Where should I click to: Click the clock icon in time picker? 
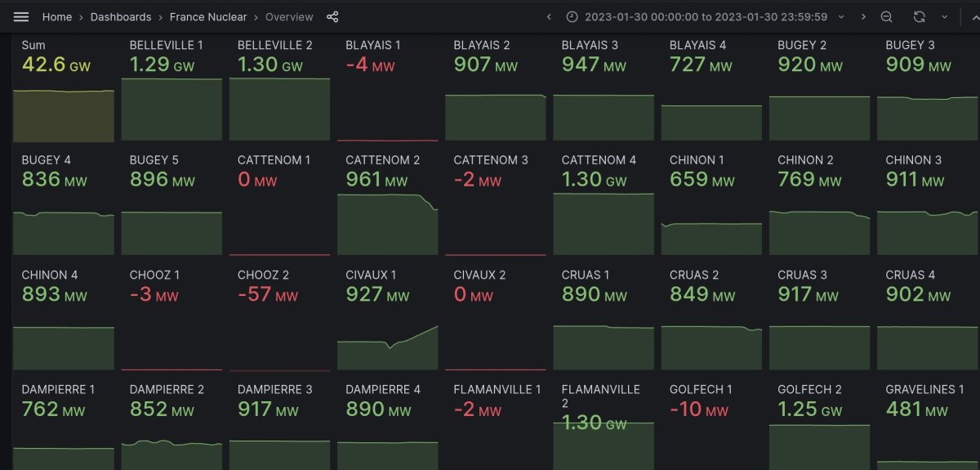tap(572, 16)
